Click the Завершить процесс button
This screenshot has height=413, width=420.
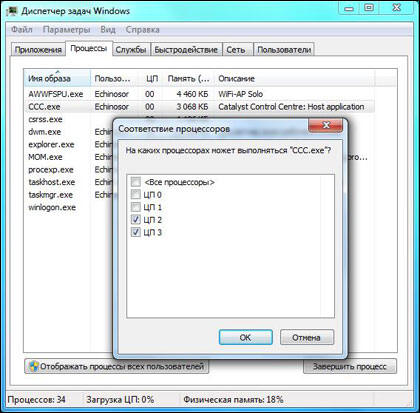tap(350, 367)
